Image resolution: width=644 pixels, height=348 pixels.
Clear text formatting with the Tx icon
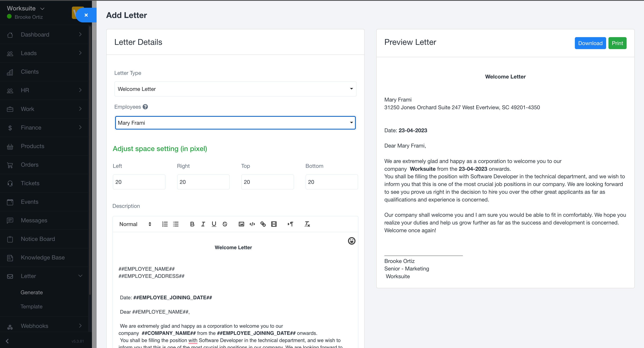coord(307,224)
